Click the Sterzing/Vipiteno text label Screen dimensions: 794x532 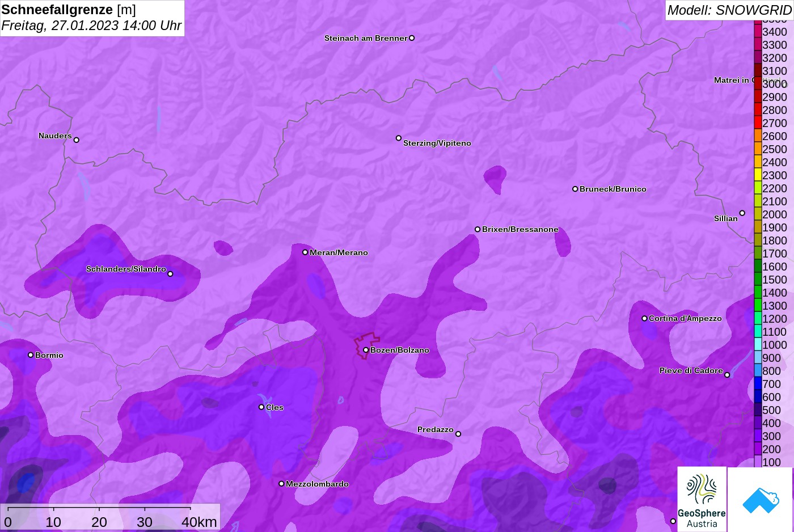(x=437, y=143)
